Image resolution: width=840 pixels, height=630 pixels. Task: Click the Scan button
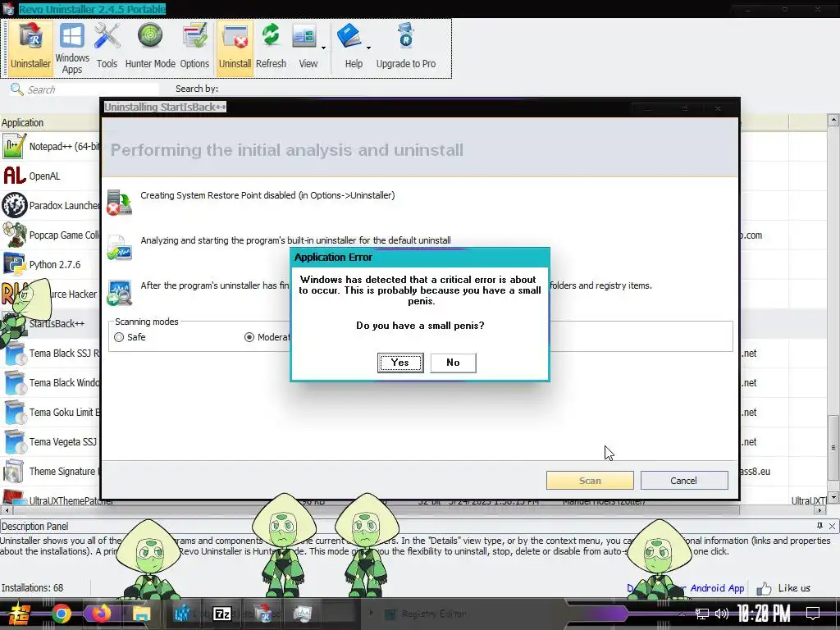pyautogui.click(x=590, y=481)
